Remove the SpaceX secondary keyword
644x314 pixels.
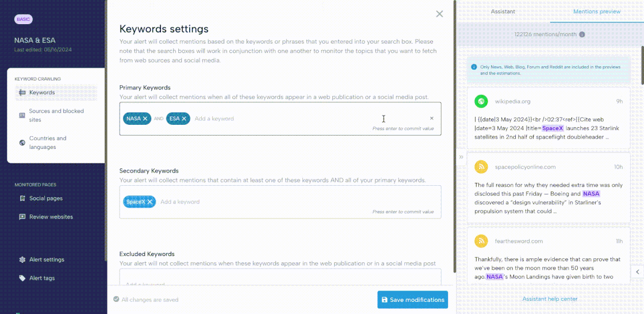click(150, 202)
